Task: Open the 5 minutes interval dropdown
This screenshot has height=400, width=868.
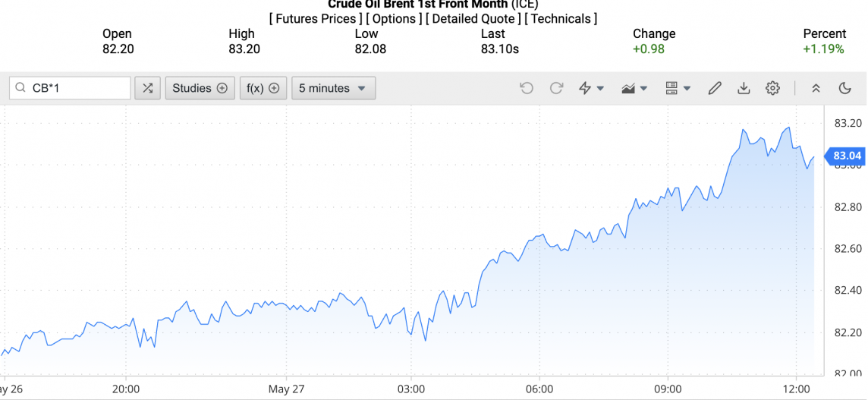Action: tap(333, 88)
